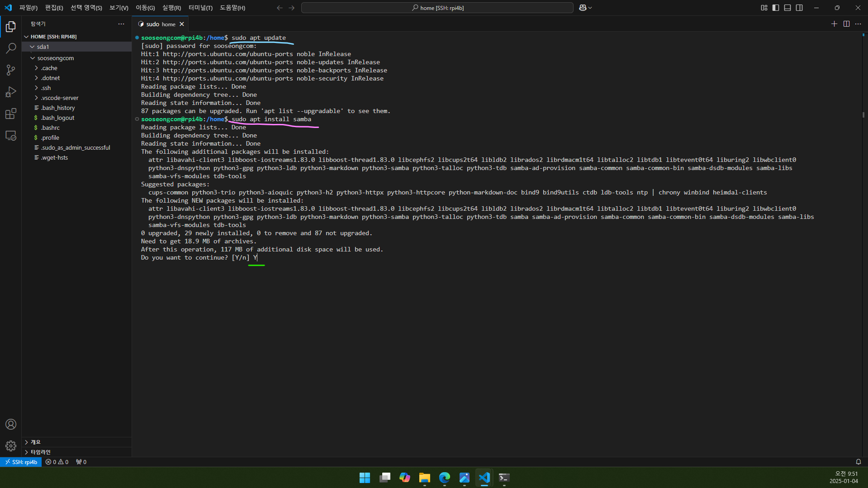This screenshot has height=488, width=868.
Task: Open Remote Explorer view
Action: 11,135
